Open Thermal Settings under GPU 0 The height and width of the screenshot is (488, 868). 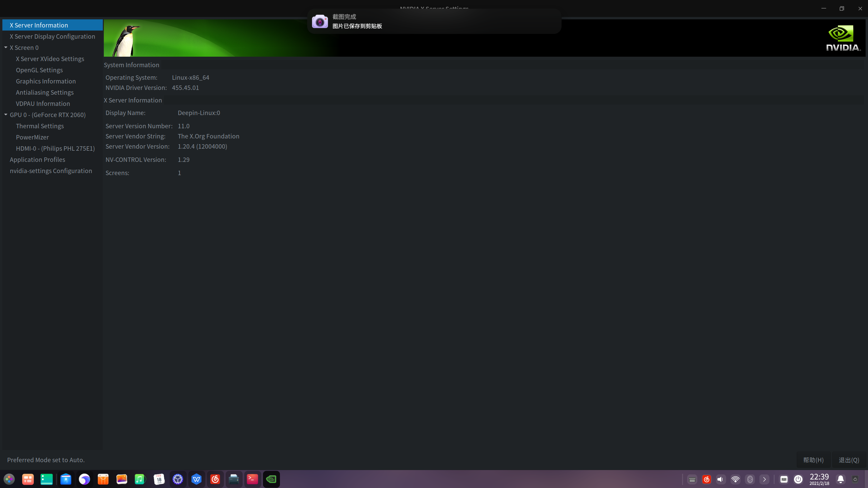pyautogui.click(x=40, y=126)
